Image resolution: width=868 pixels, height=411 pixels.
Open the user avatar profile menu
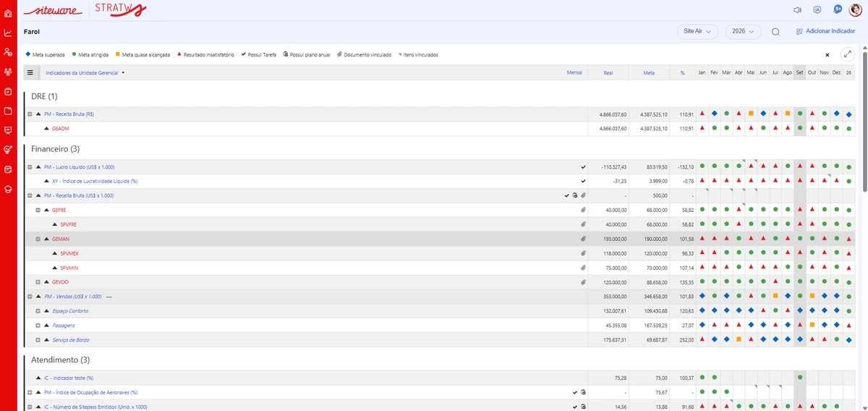pyautogui.click(x=855, y=10)
